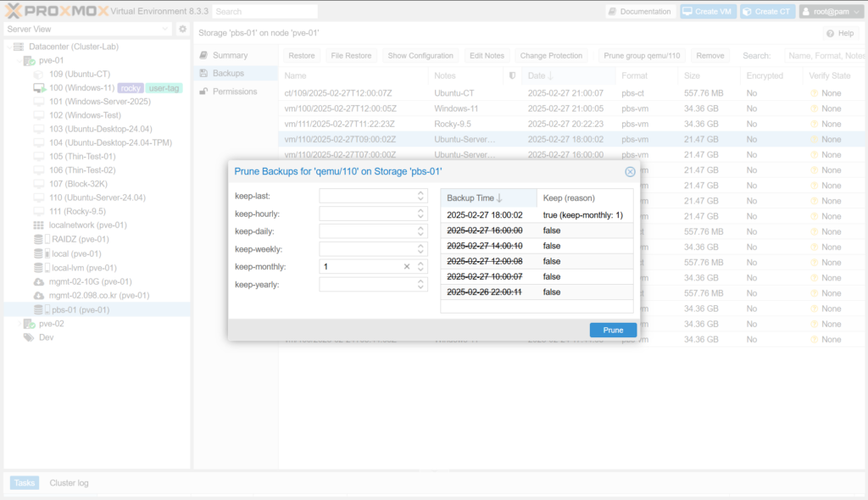Switch to the Cluster log tab
The width and height of the screenshot is (868, 500).
69,483
